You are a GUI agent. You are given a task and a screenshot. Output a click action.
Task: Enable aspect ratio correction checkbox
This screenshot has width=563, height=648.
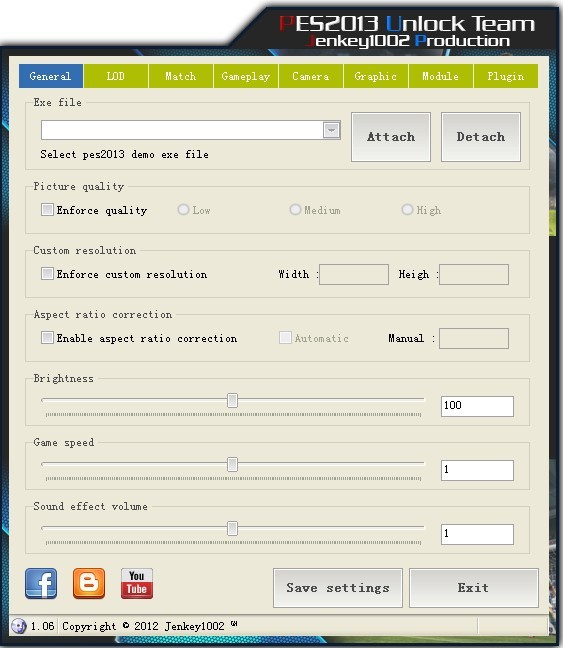pos(47,338)
